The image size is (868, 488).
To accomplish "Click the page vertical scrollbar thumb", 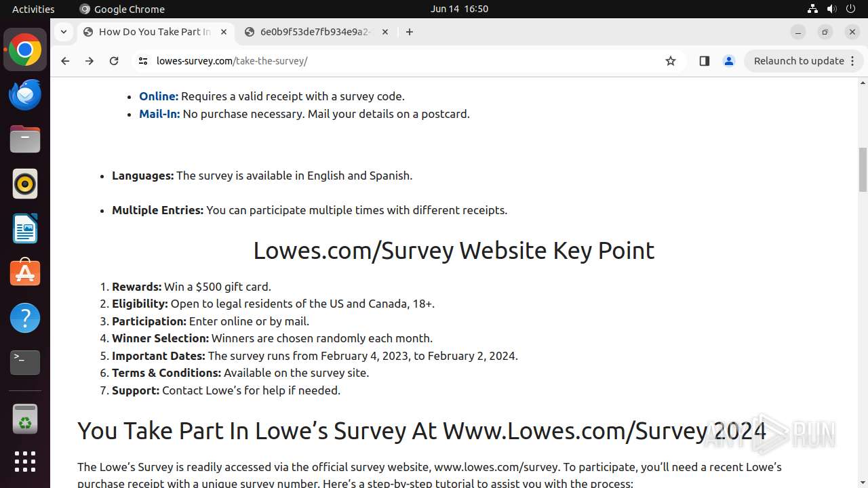I will coord(863,169).
